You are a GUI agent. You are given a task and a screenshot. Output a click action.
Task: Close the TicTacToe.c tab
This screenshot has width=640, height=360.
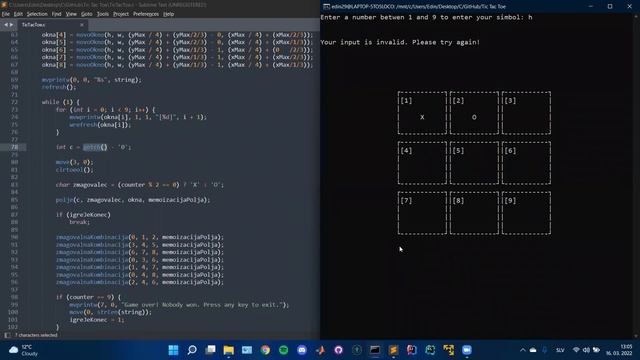coord(82,25)
